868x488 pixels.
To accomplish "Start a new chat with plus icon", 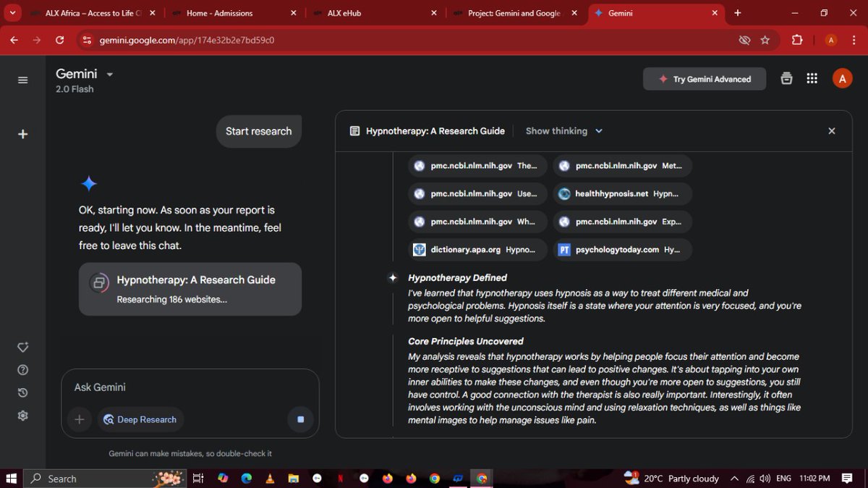I will point(23,134).
